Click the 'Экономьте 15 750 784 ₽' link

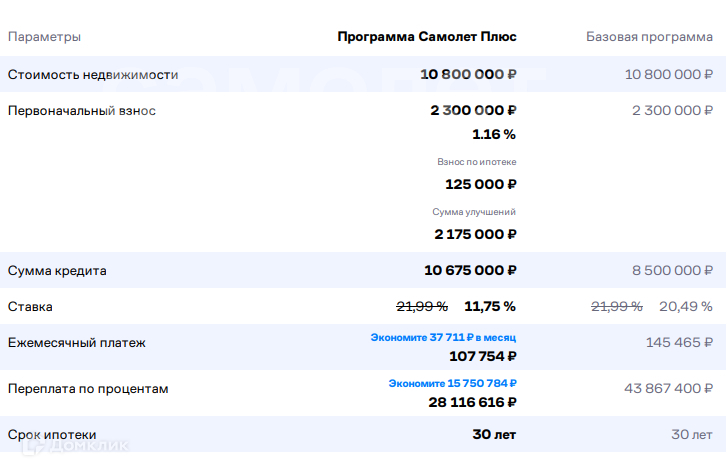point(452,383)
